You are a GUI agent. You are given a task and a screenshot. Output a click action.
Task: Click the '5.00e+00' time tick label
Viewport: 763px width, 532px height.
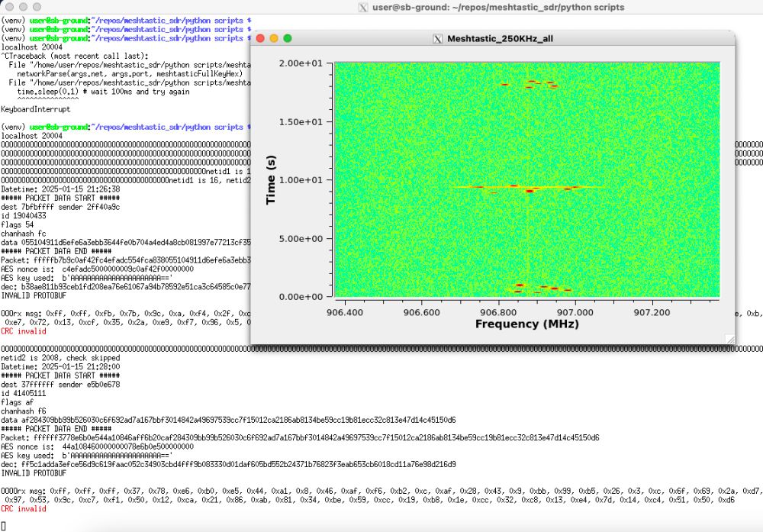click(301, 238)
